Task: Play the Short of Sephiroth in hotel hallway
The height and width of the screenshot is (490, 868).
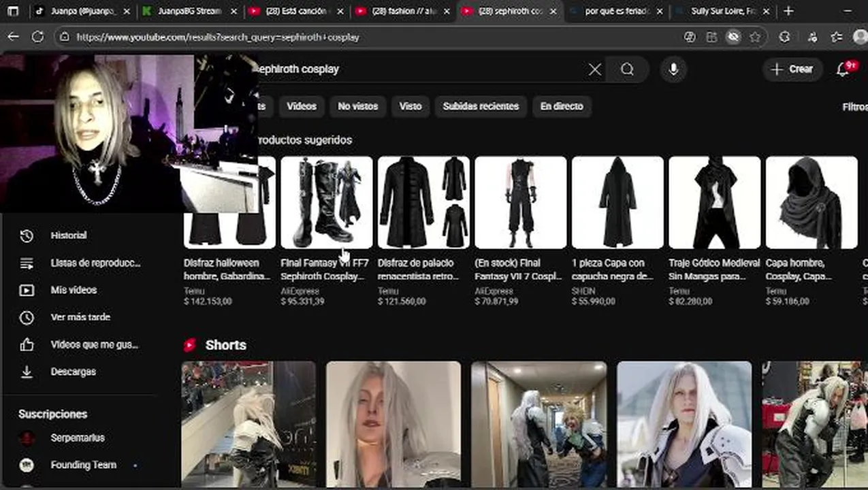Action: point(539,424)
